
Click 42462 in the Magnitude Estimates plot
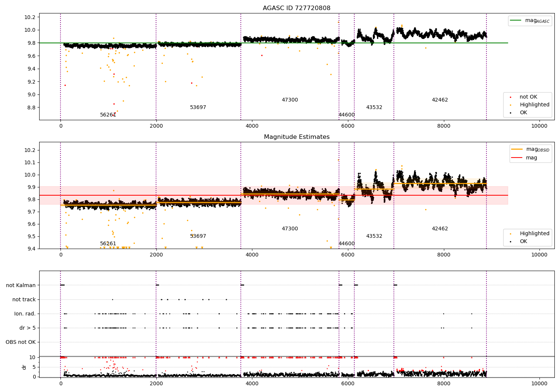click(x=440, y=229)
